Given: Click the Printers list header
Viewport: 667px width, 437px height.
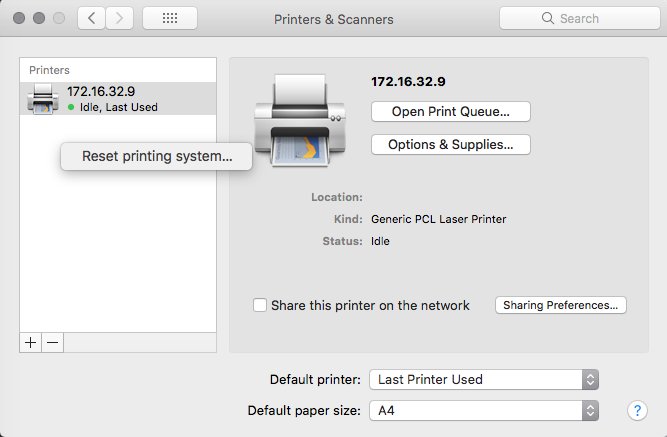Looking at the screenshot, I should point(49,70).
